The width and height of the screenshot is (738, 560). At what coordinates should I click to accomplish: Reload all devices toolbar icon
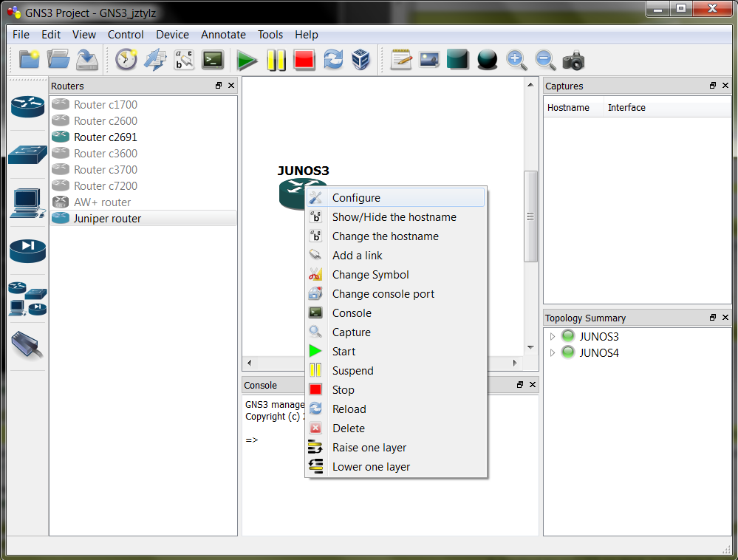[x=333, y=60]
